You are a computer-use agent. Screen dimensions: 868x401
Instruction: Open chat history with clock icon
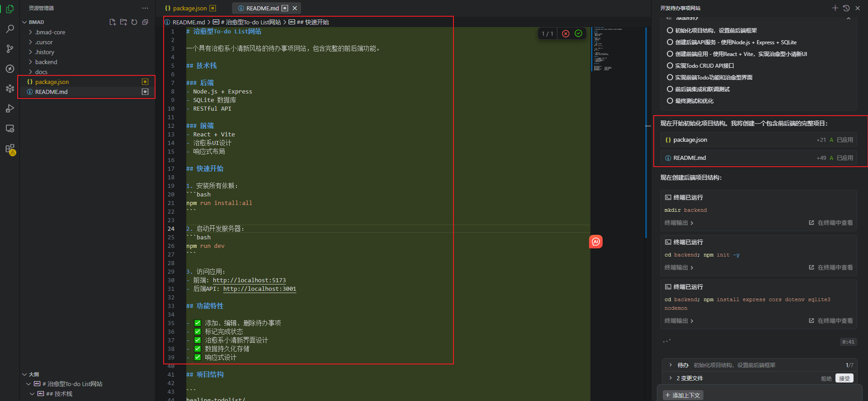pos(846,8)
